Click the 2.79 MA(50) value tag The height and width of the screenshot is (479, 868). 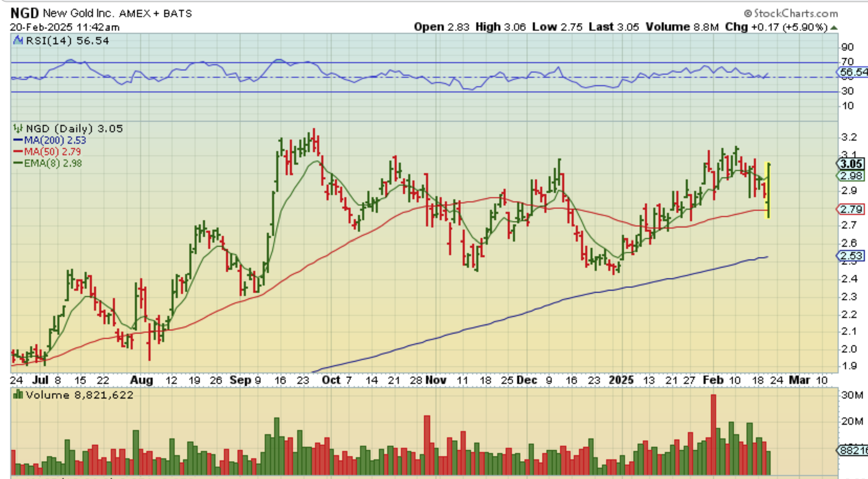point(851,209)
